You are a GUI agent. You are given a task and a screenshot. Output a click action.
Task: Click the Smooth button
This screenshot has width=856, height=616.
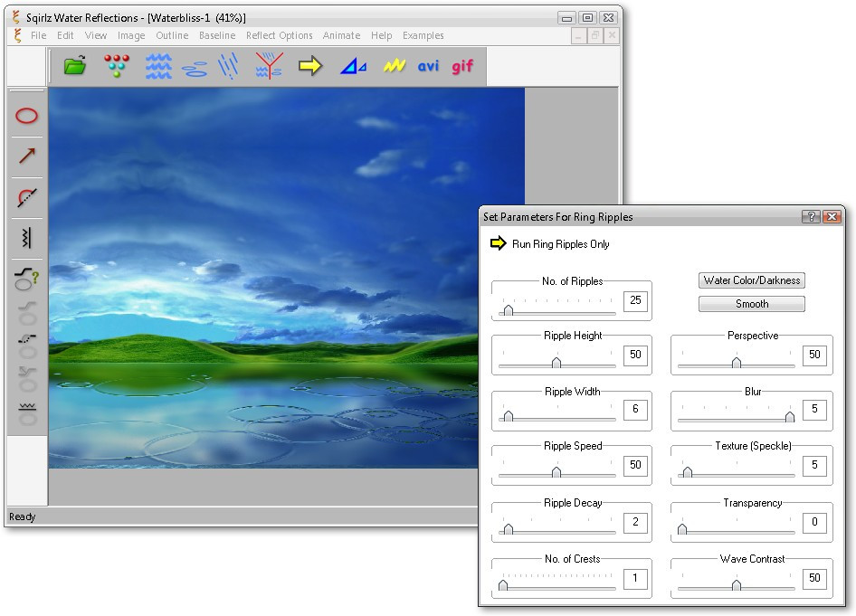(x=752, y=304)
